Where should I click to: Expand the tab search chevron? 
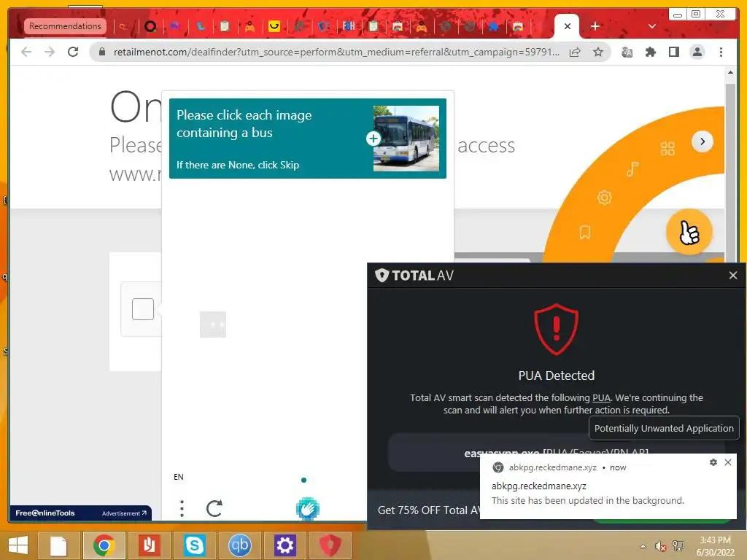pos(652,26)
